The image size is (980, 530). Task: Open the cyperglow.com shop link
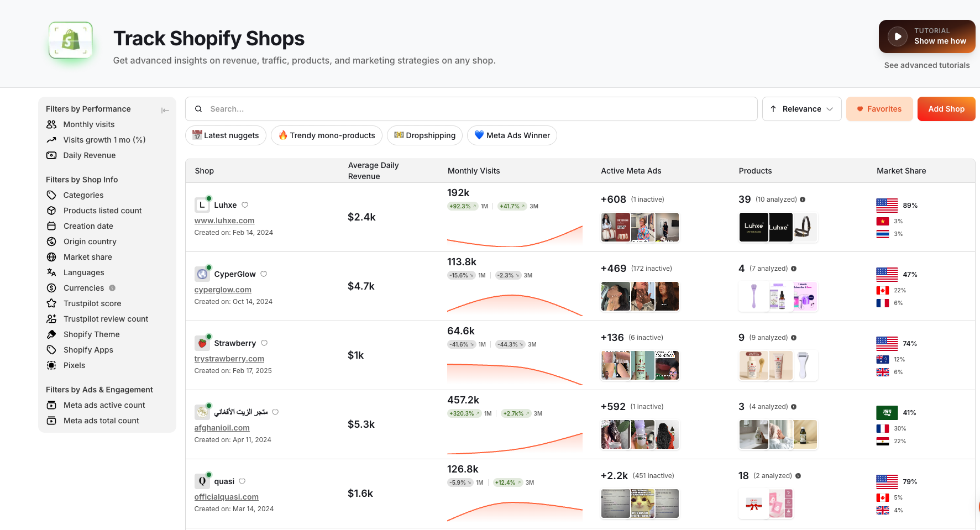[x=223, y=290]
